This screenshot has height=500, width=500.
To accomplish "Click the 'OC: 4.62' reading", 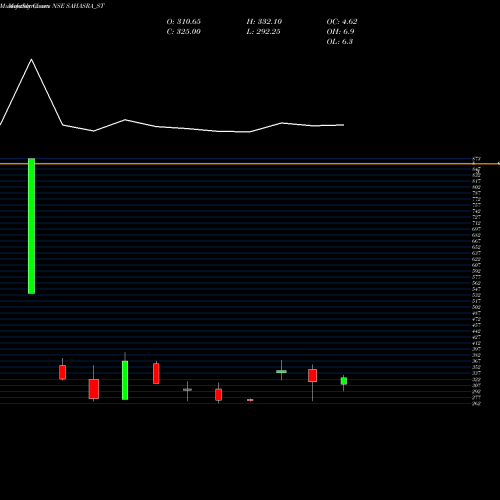I will pos(342,22).
